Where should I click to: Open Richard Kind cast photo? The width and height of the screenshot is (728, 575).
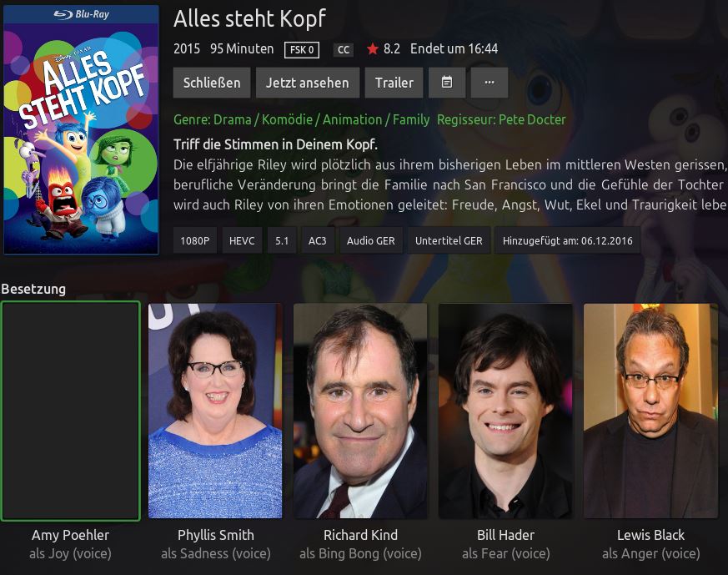(x=360, y=411)
